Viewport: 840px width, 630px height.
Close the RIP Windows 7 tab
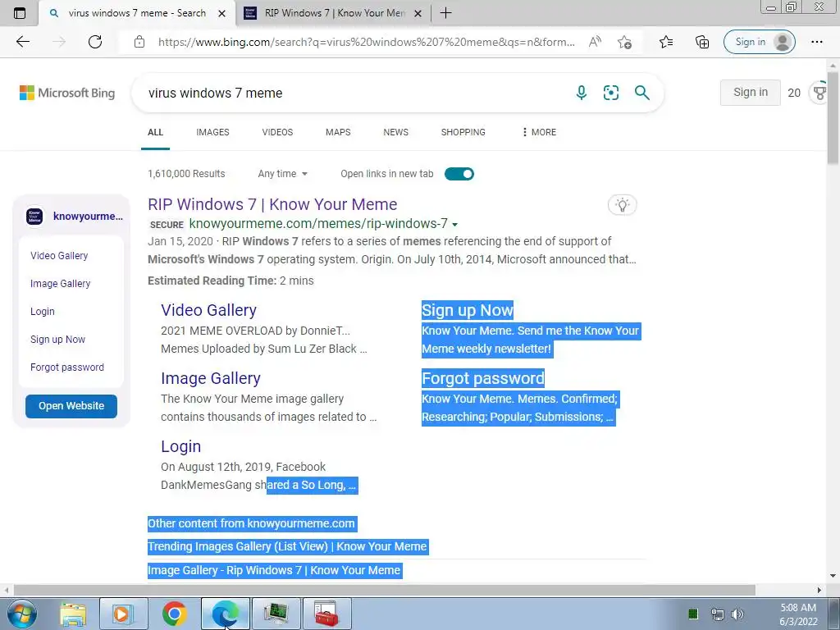(418, 13)
